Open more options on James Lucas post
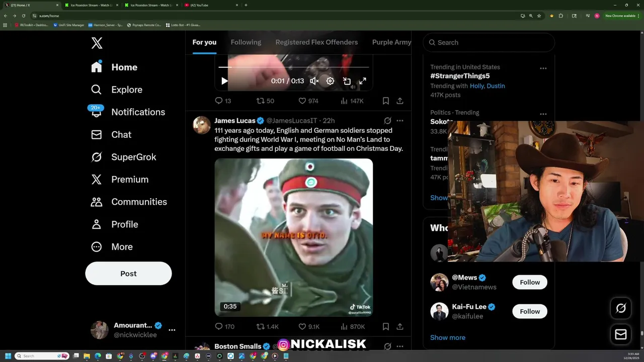 [399, 121]
